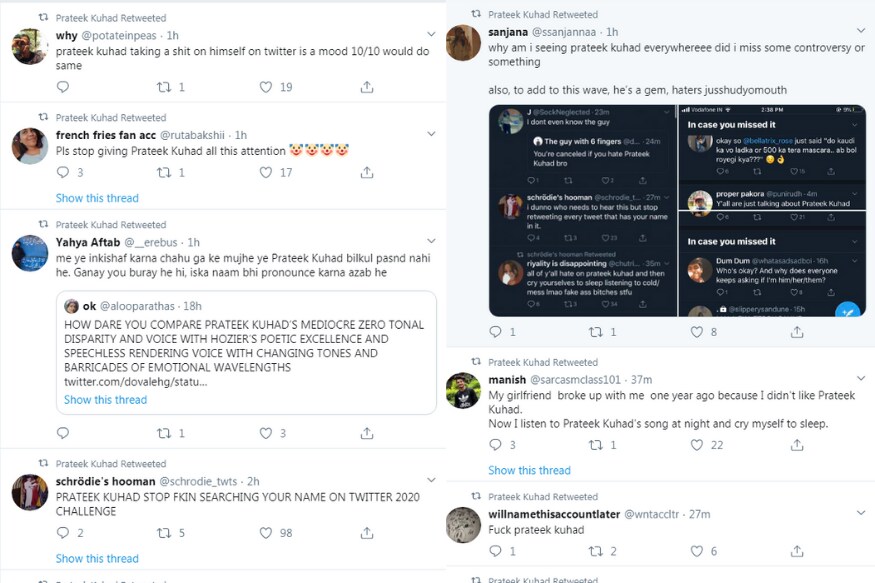Retweet willnamethisaccountlater's tweet
Image resolution: width=875 pixels, height=583 pixels.
(x=596, y=551)
